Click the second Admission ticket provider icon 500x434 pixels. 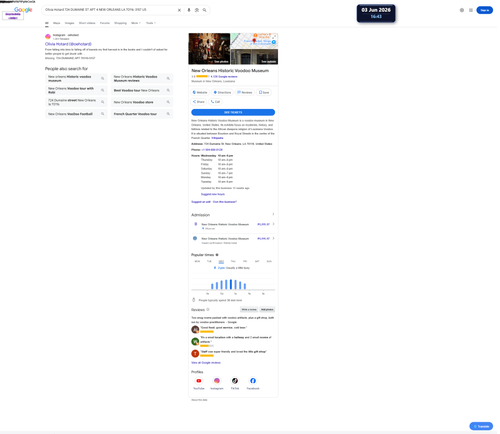tap(195, 238)
